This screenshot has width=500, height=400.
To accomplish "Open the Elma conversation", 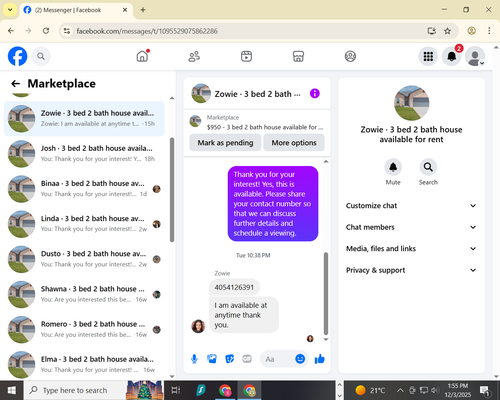I will click(x=84, y=364).
